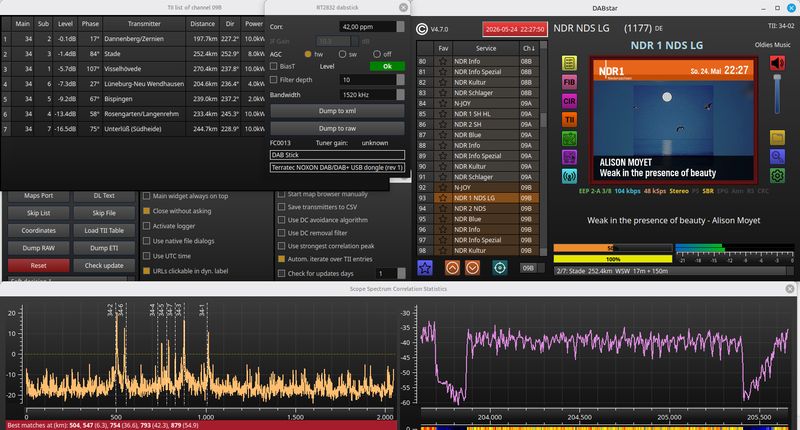Screen dimensions: 800x430
Task: Click the Dump to xml button
Action: coord(337,111)
